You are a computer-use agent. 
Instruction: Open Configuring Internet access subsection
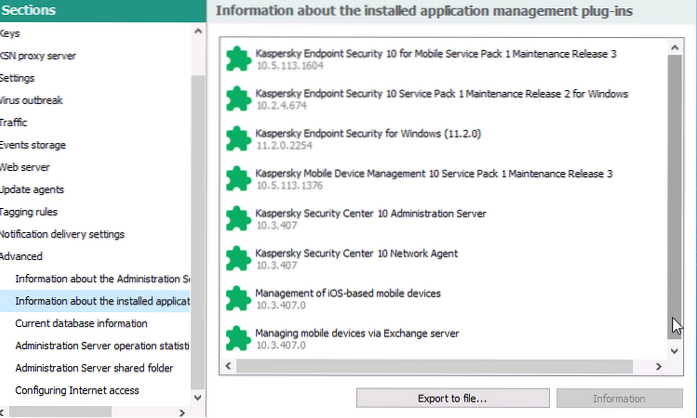(x=77, y=390)
